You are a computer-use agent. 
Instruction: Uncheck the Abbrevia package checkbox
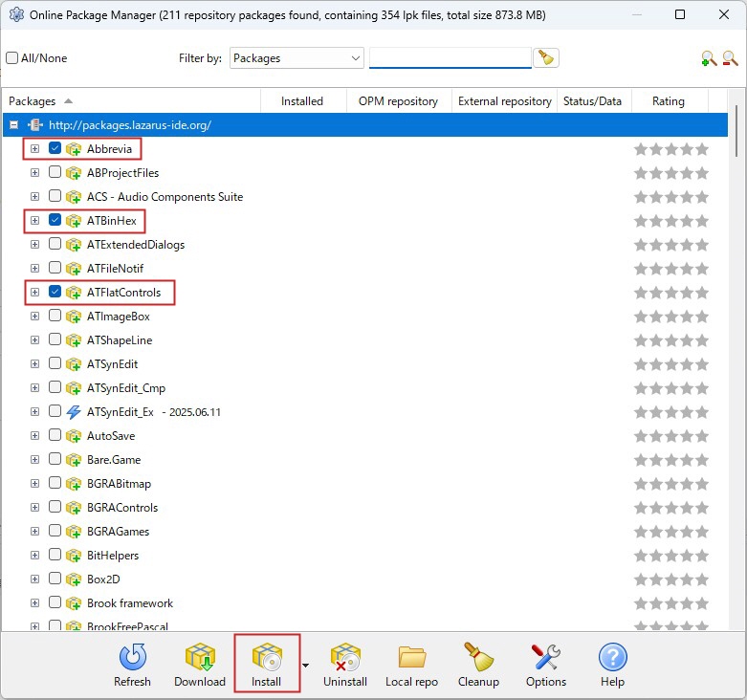click(55, 149)
